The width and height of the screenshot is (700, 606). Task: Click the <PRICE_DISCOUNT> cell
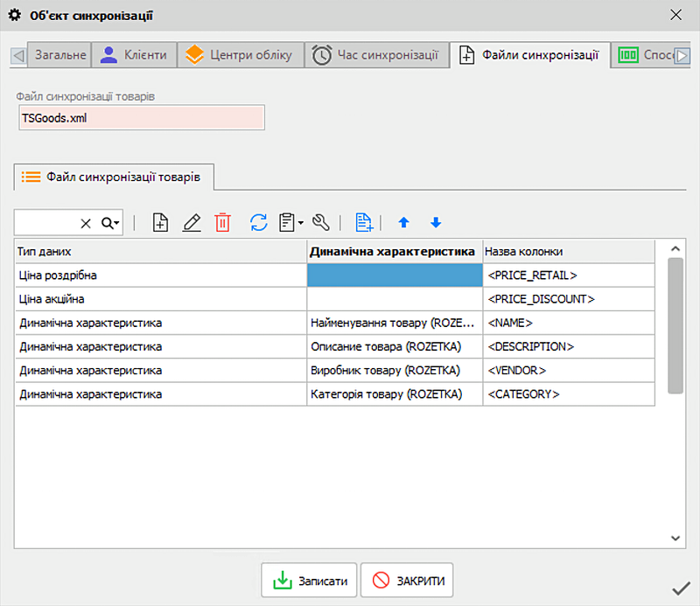click(x=569, y=299)
